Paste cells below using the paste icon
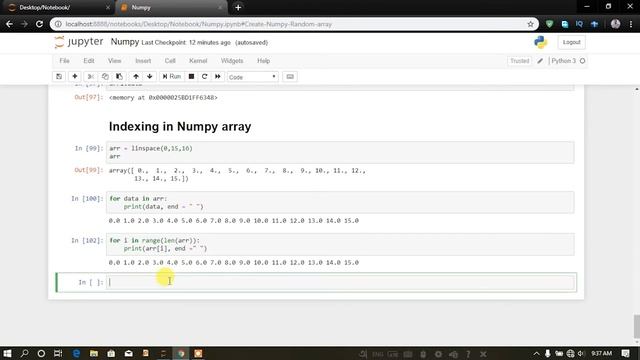 click(x=119, y=77)
